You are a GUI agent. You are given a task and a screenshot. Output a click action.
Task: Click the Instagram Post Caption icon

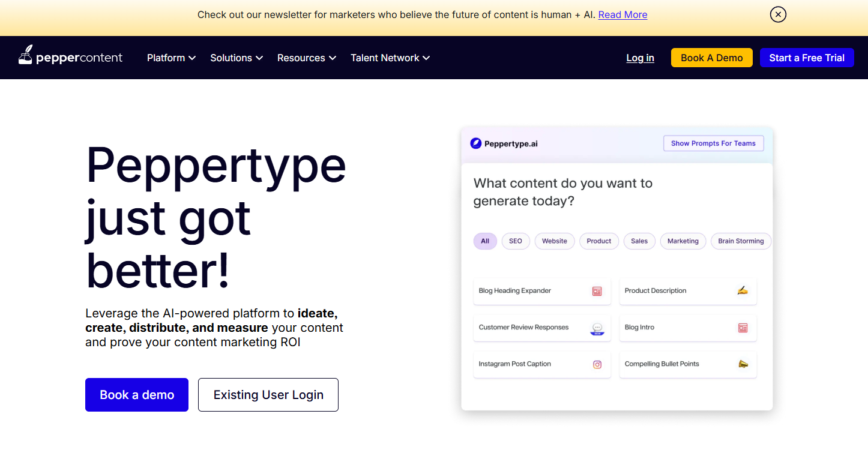pos(597,365)
